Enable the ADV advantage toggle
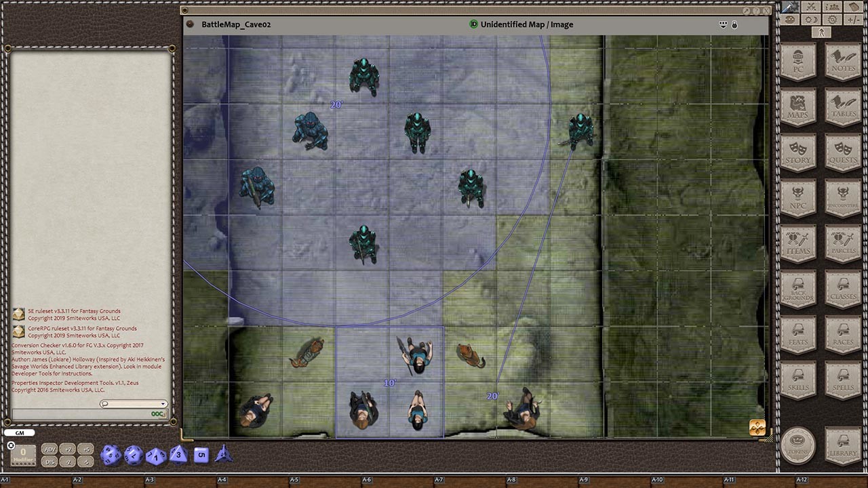The image size is (868, 488). click(x=49, y=449)
